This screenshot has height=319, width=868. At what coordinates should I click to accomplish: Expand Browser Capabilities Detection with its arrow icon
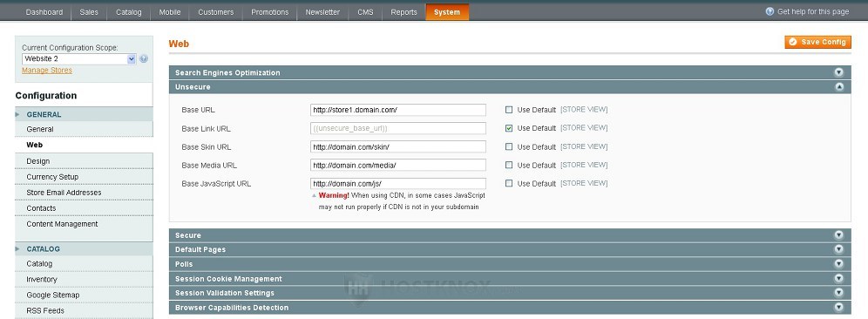pyautogui.click(x=838, y=308)
